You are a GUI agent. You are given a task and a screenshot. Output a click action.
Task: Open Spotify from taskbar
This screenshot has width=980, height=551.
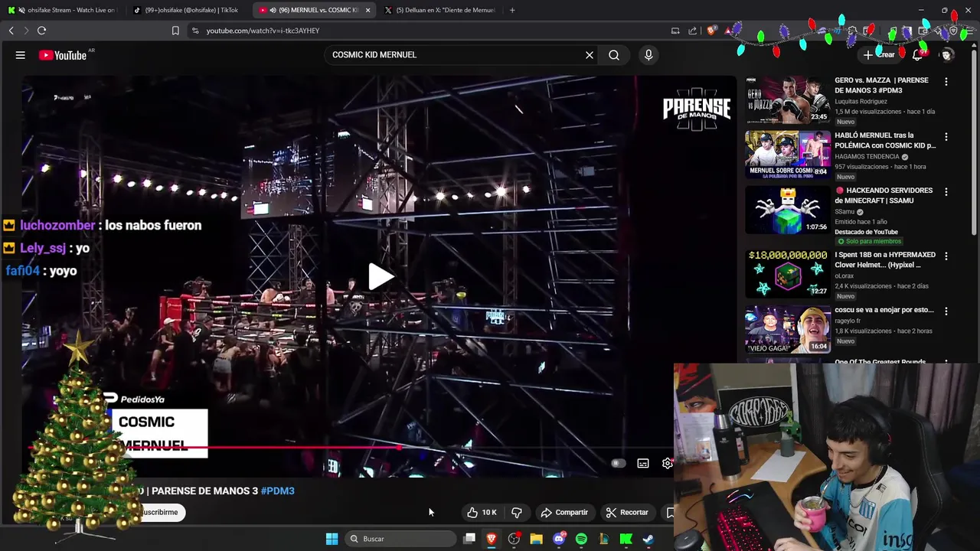pyautogui.click(x=581, y=539)
